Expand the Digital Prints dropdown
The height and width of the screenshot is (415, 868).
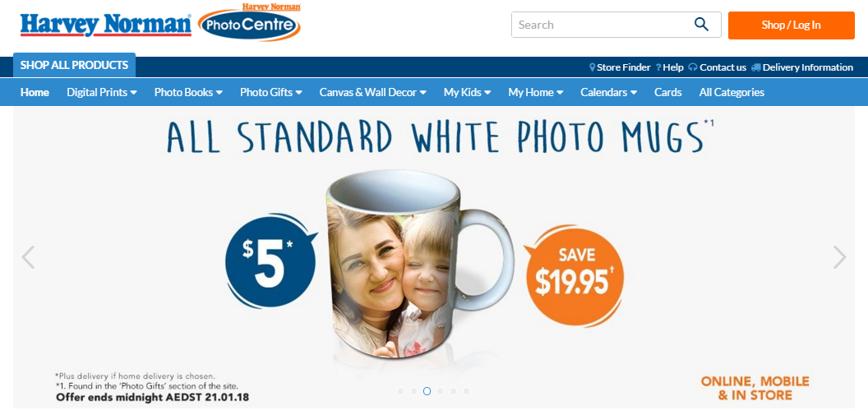[102, 92]
